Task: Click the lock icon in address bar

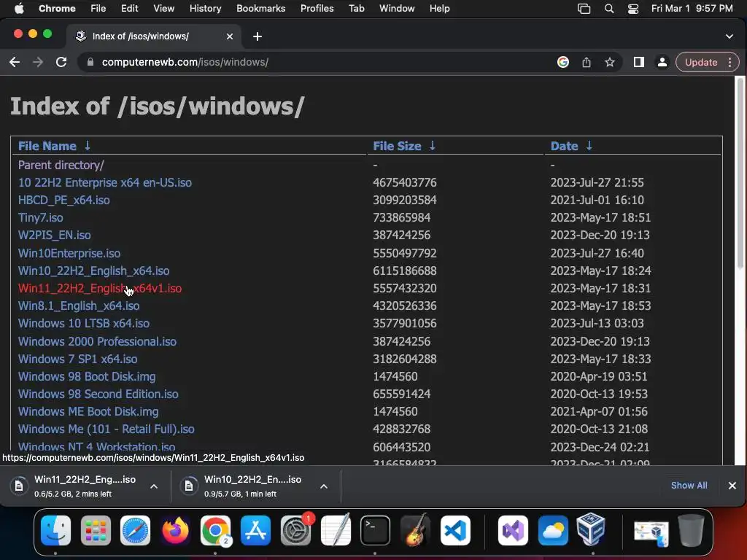Action: pyautogui.click(x=90, y=63)
